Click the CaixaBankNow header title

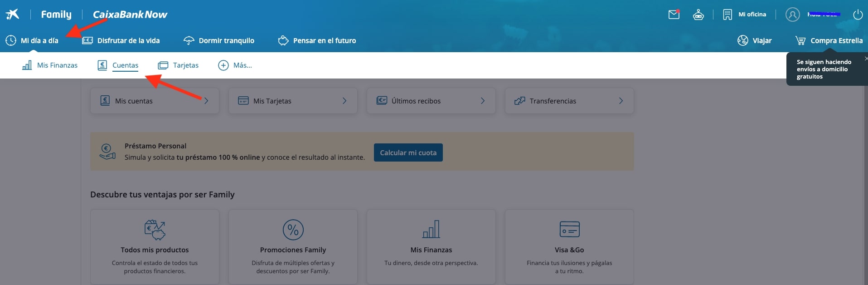click(x=130, y=15)
